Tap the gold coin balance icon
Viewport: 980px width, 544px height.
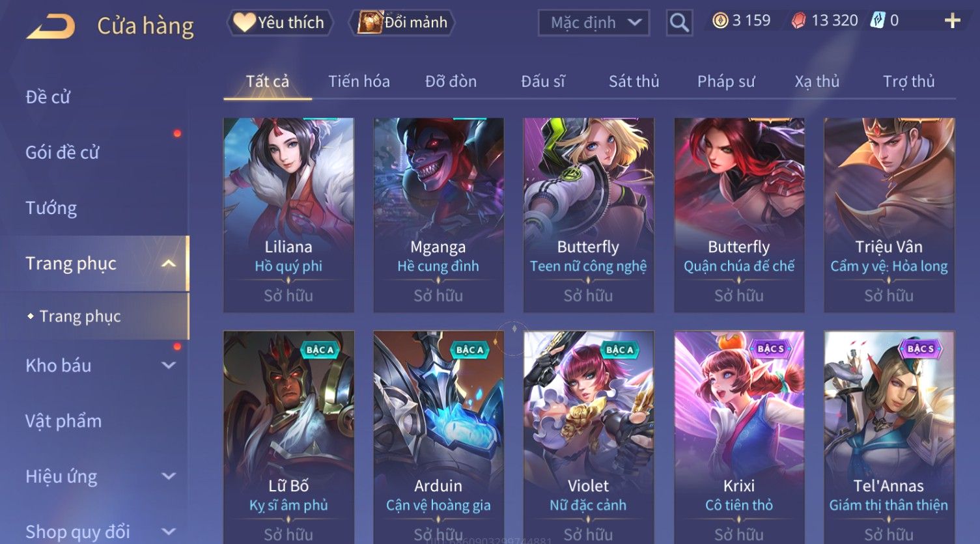720,21
